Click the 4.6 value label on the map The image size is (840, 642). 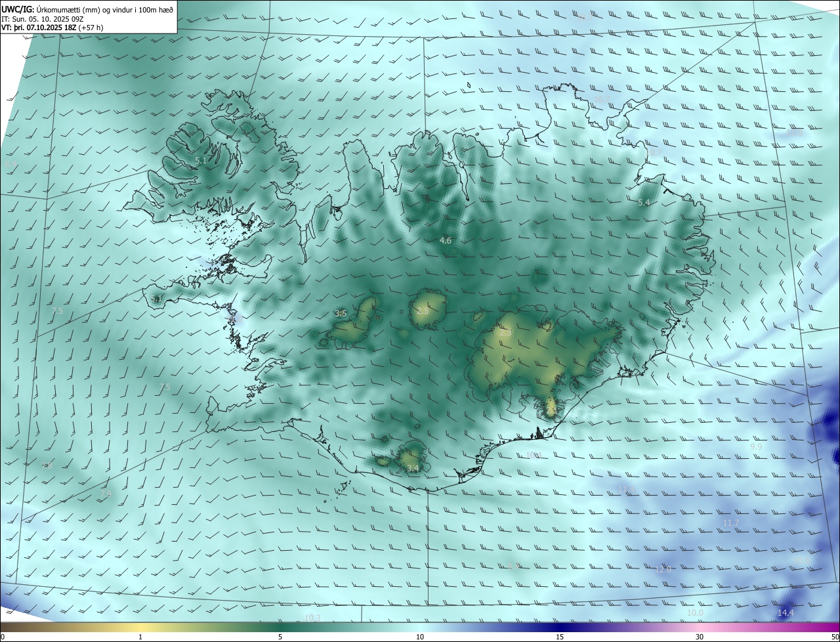(446, 241)
